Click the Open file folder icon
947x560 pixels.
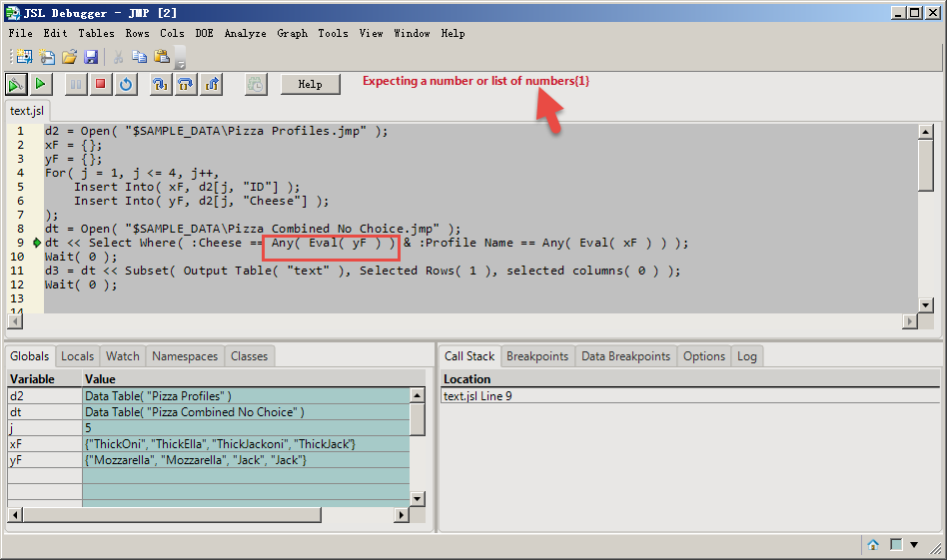pos(70,57)
